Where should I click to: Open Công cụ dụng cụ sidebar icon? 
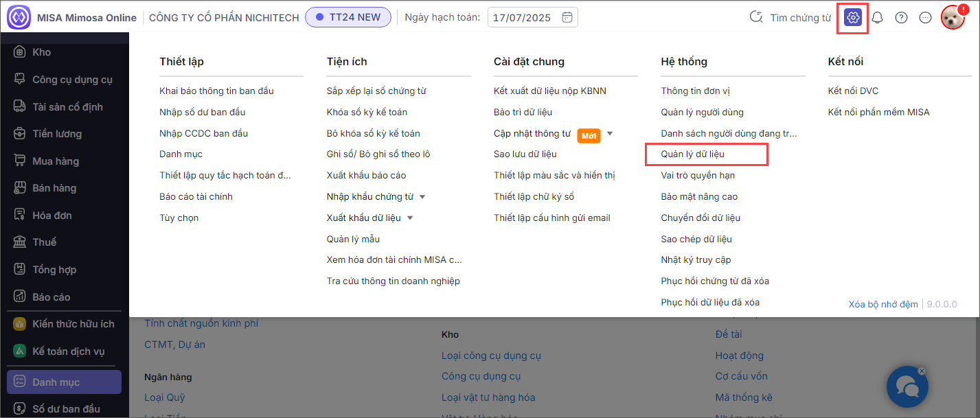coord(20,79)
